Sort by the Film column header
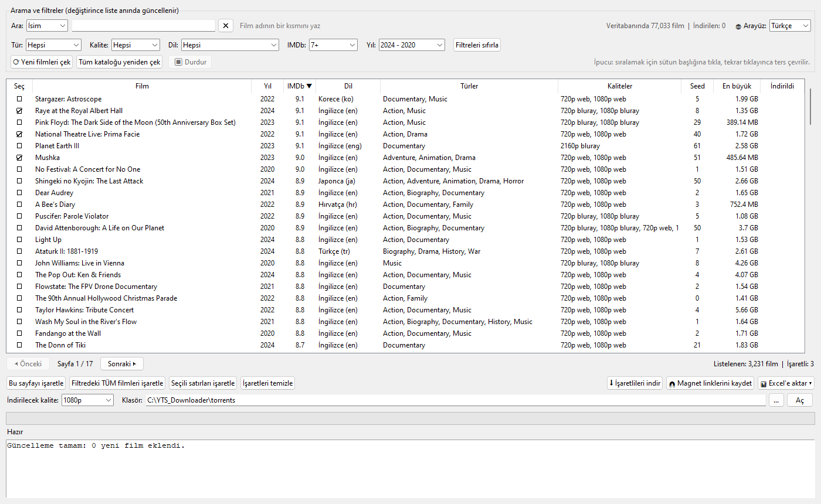This screenshot has width=821, height=504. [x=142, y=86]
